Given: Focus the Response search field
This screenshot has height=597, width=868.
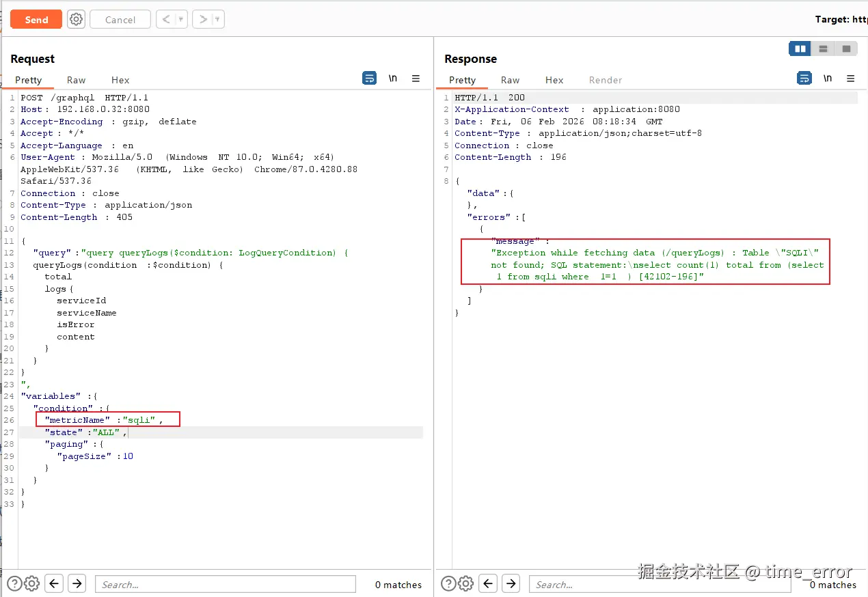Looking at the screenshot, I should 660,584.
